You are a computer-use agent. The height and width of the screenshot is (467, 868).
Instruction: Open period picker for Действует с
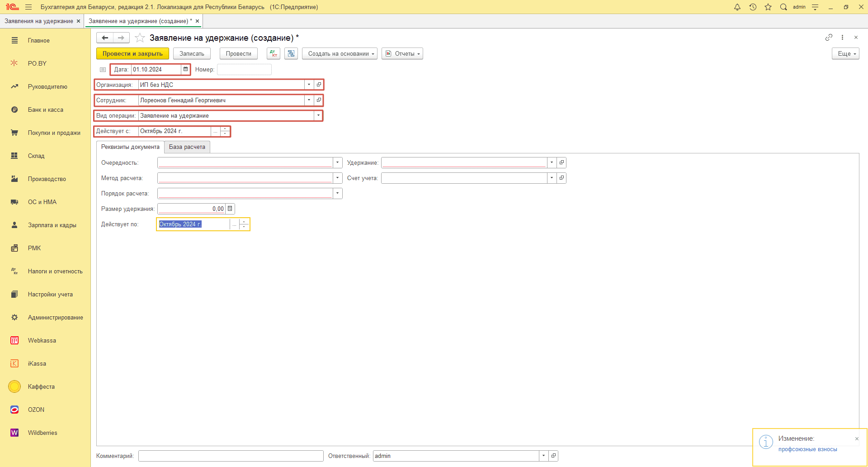click(215, 131)
